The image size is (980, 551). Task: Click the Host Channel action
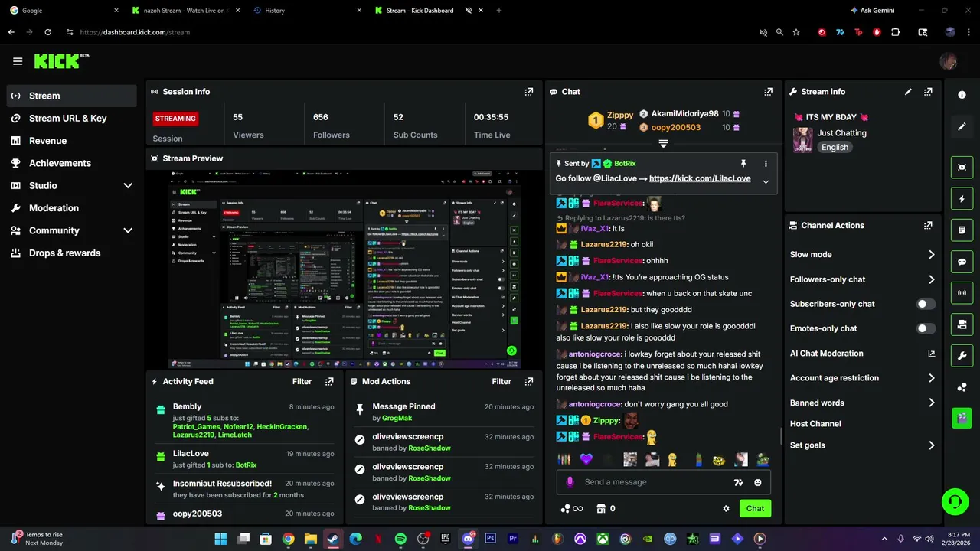pyautogui.click(x=815, y=424)
